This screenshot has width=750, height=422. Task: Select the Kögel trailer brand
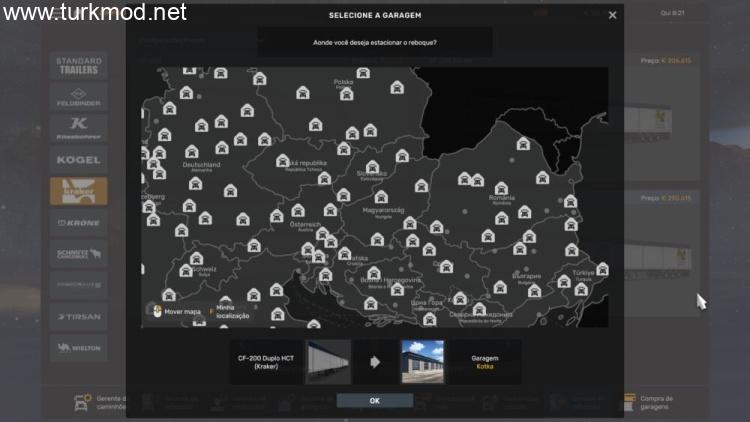pyautogui.click(x=79, y=160)
